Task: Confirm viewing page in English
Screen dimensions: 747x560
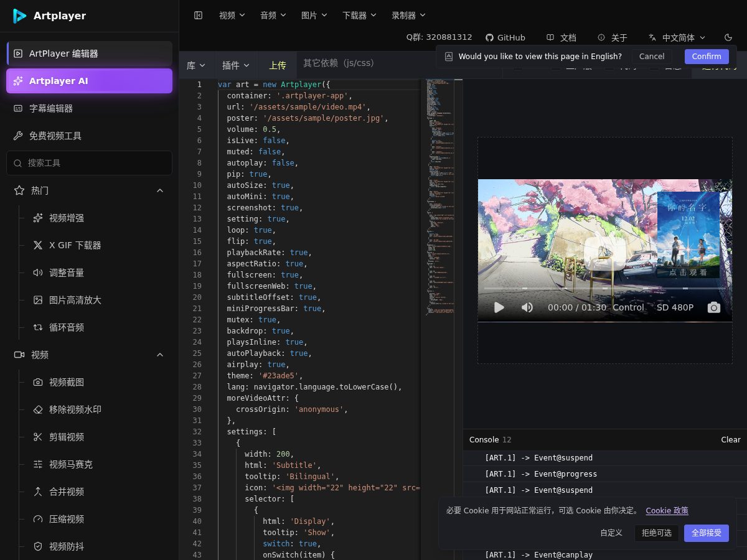Action: 707,56
